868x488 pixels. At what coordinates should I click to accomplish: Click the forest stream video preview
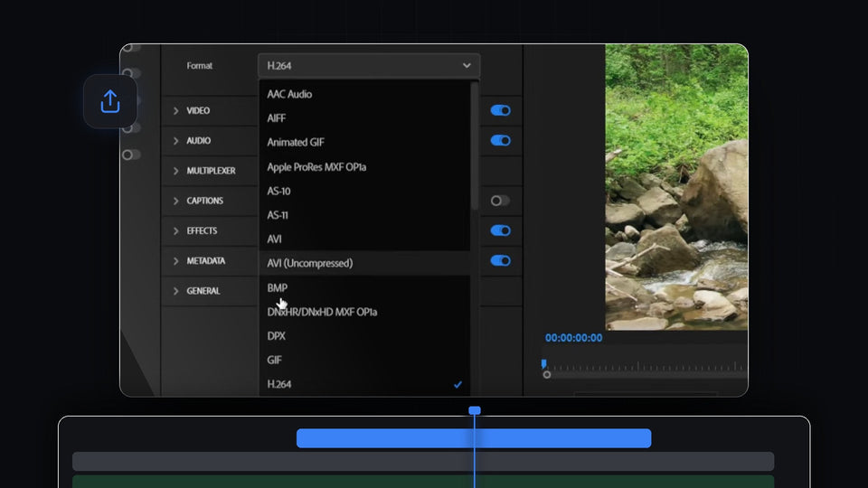coord(676,187)
